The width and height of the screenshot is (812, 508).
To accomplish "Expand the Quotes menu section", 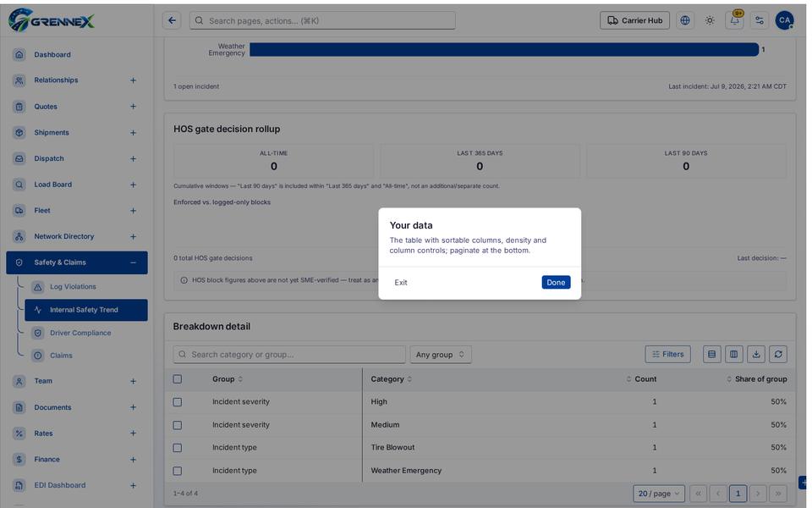I will 133,107.
